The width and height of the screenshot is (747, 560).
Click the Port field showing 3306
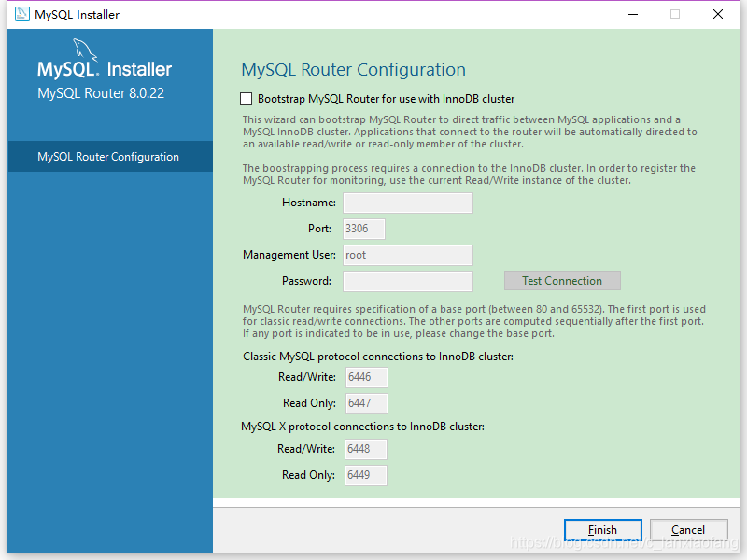click(363, 229)
